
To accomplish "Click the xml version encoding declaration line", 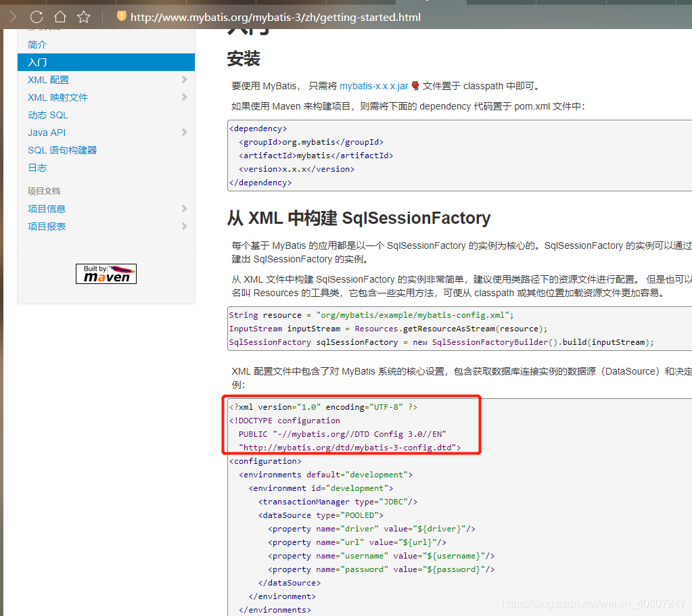I will 323,407.
